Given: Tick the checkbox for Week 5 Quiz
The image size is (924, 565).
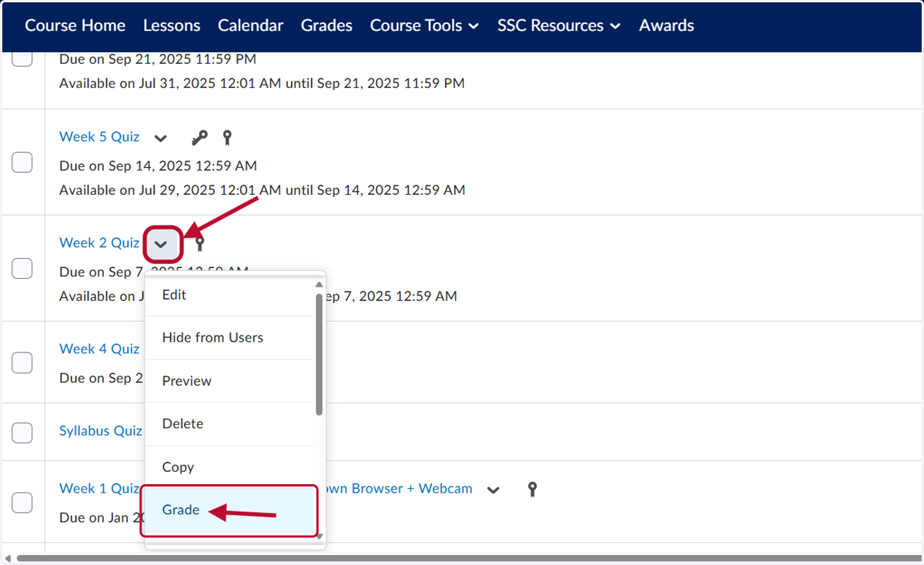Looking at the screenshot, I should [x=22, y=162].
